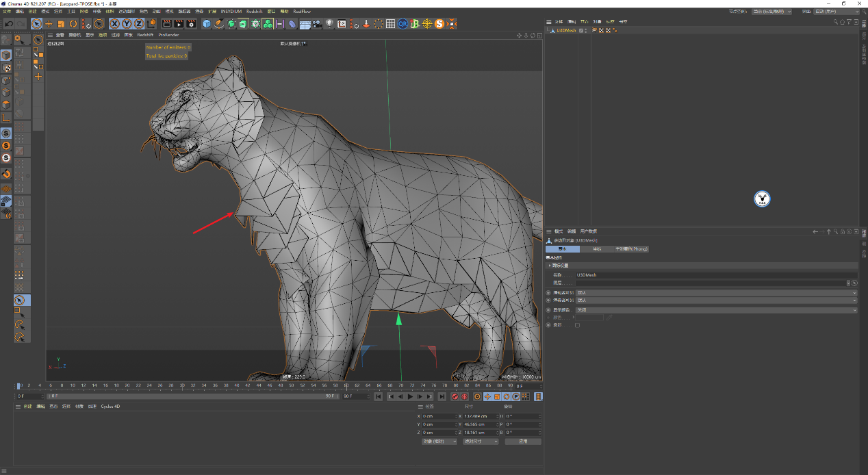Enable the X-ray (透显) checkbox
Viewport: 868px width, 475px height.
[577, 325]
